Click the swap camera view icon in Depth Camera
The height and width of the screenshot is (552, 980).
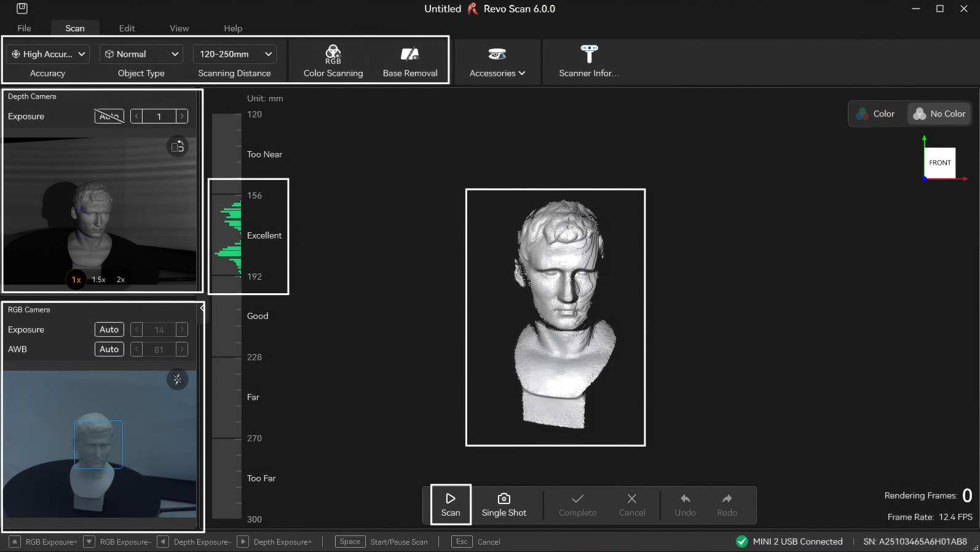pos(178,147)
